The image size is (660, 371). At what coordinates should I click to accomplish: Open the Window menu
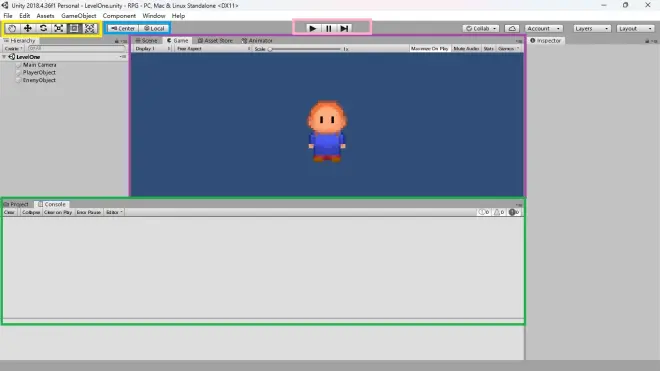[x=154, y=16]
